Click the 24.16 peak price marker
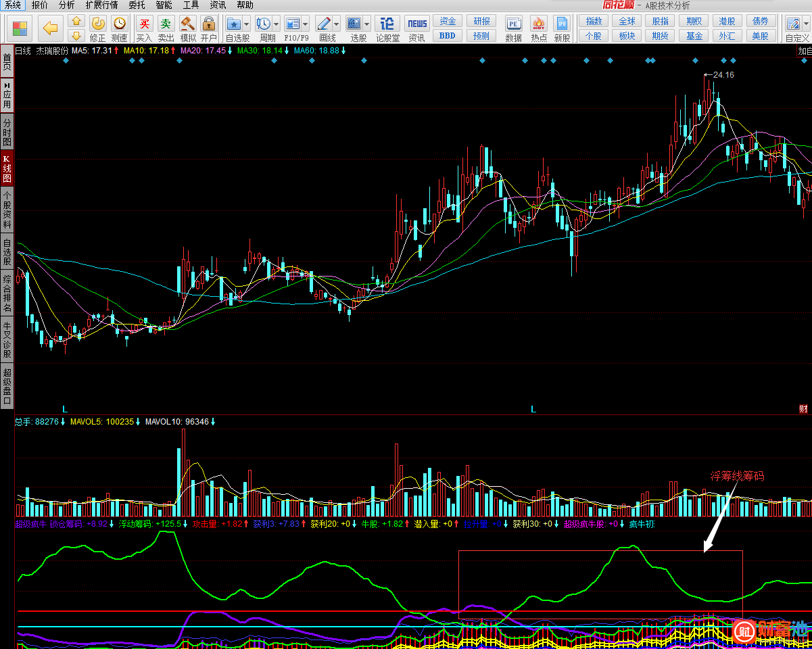This screenshot has width=812, height=649. [723, 75]
